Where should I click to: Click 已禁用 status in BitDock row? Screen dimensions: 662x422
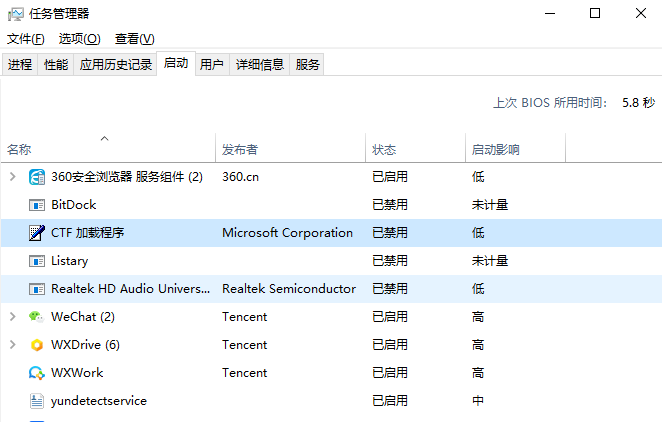[390, 205]
